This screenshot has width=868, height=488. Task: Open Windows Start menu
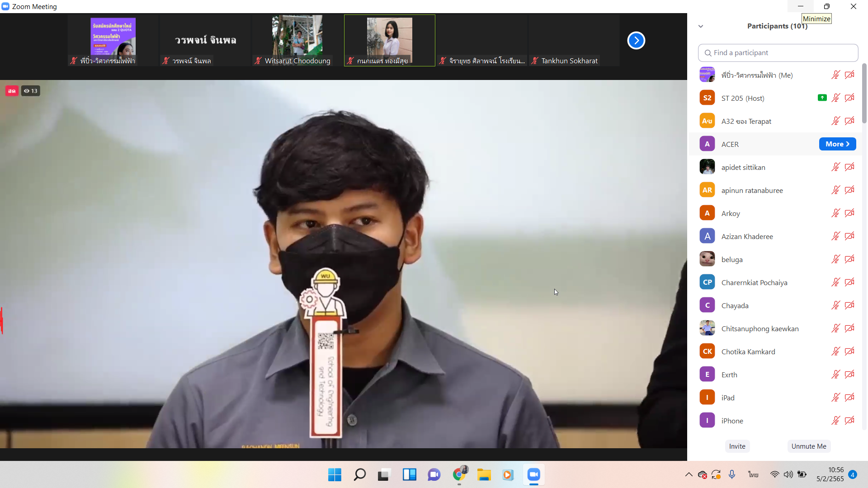click(x=335, y=474)
